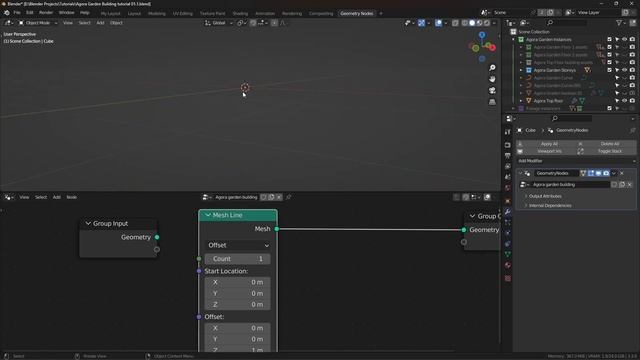Open the node editor Add menu
Image resolution: width=640 pixels, height=360 pixels.
pos(56,197)
